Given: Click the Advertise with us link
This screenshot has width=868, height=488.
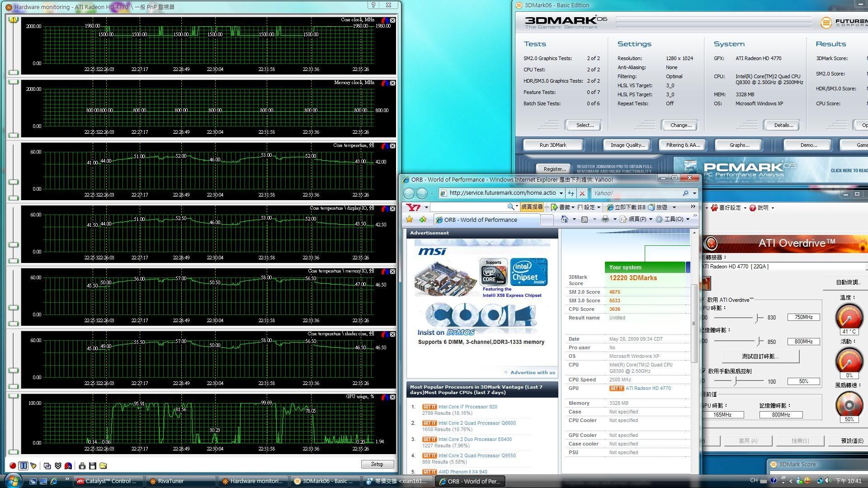Looking at the screenshot, I should coord(532,372).
